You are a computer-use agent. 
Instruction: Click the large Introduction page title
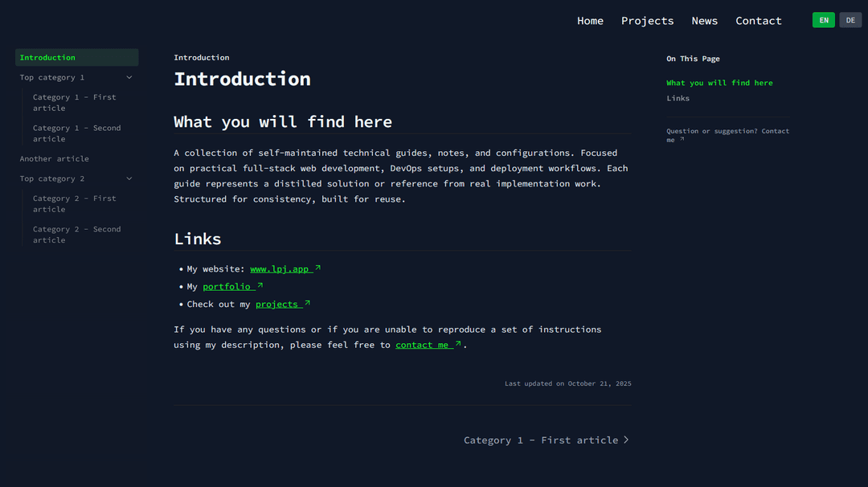click(x=243, y=79)
